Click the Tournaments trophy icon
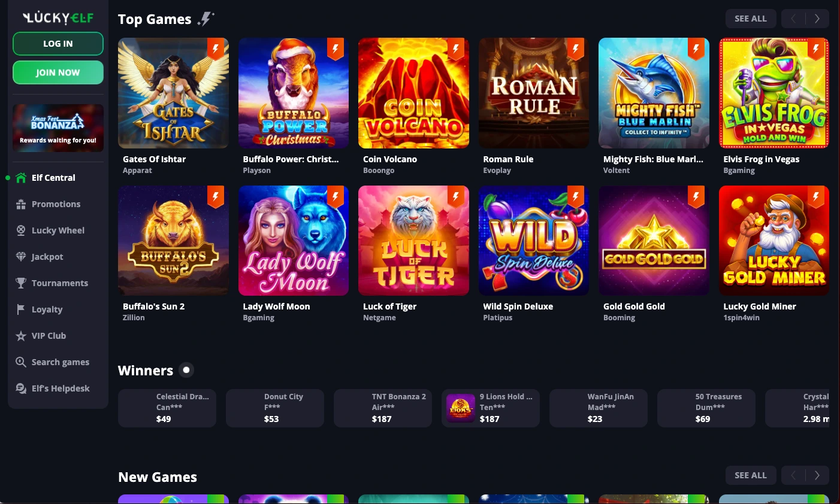This screenshot has width=840, height=504. (21, 283)
